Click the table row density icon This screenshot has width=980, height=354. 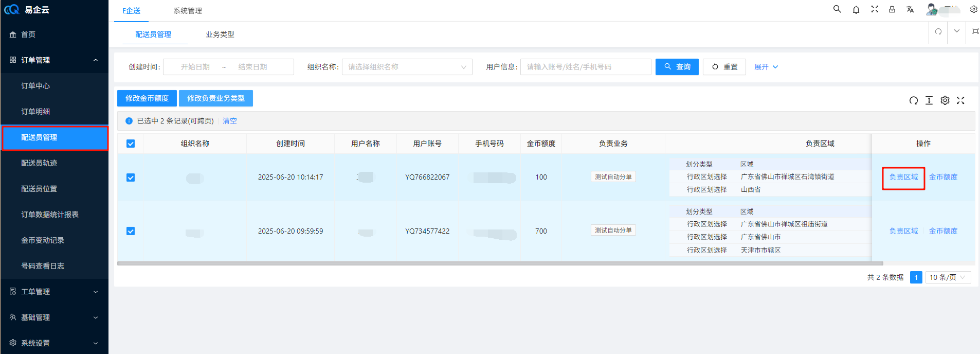pyautogui.click(x=929, y=100)
